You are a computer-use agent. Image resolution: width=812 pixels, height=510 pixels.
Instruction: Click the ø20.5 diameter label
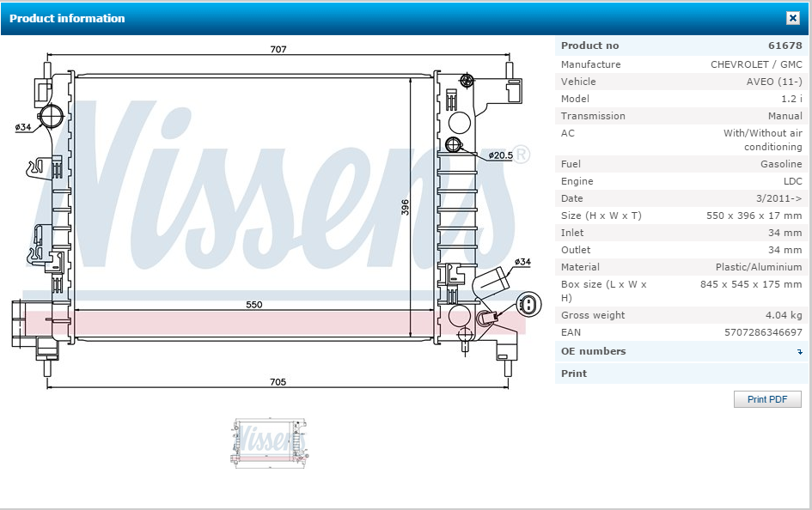pos(501,155)
